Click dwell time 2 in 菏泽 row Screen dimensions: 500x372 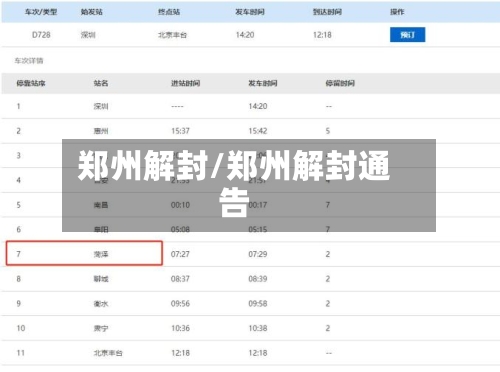point(328,254)
